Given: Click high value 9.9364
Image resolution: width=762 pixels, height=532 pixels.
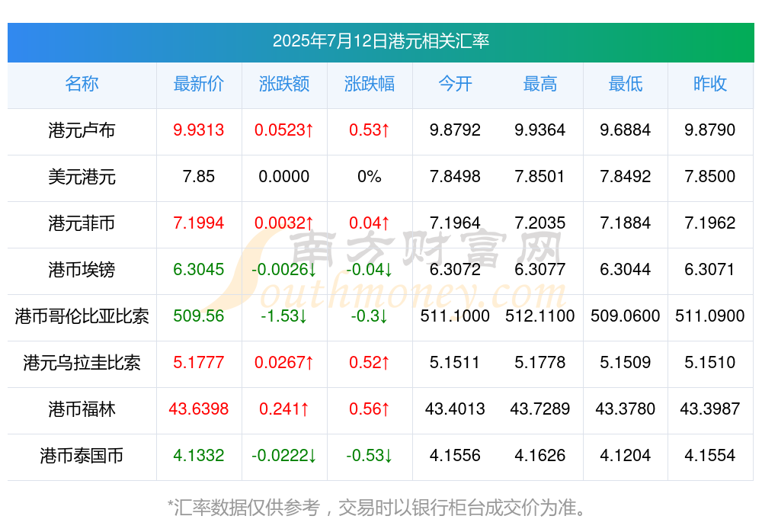Looking at the screenshot, I should [x=540, y=130].
